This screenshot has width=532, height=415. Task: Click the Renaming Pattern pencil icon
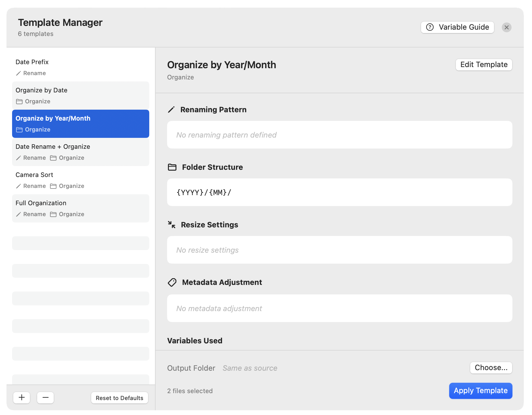(172, 109)
